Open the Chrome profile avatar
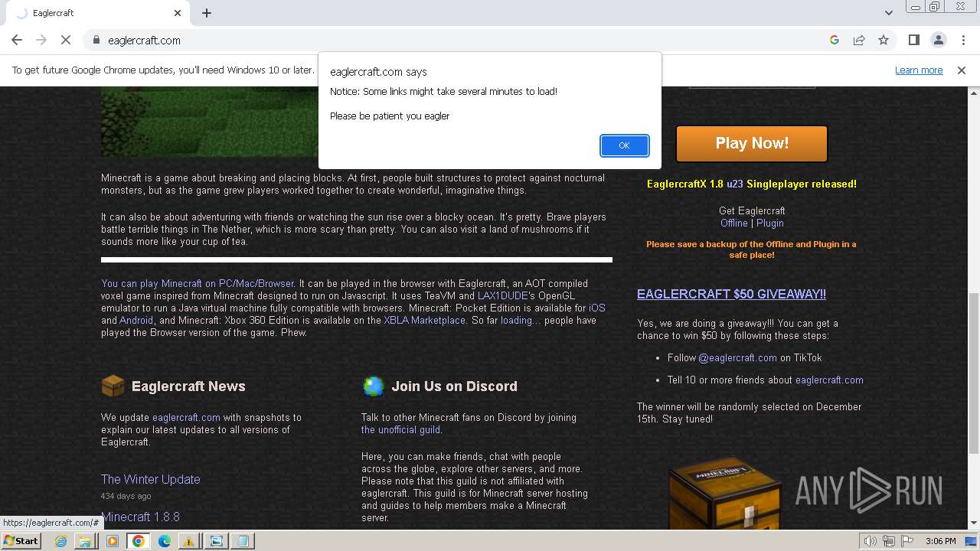Viewport: 980px width, 551px height. [x=938, y=40]
